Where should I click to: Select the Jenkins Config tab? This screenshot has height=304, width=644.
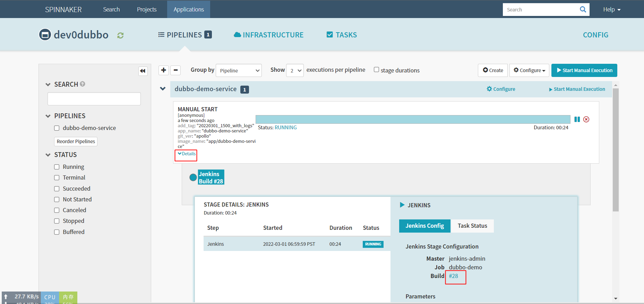(x=424, y=226)
